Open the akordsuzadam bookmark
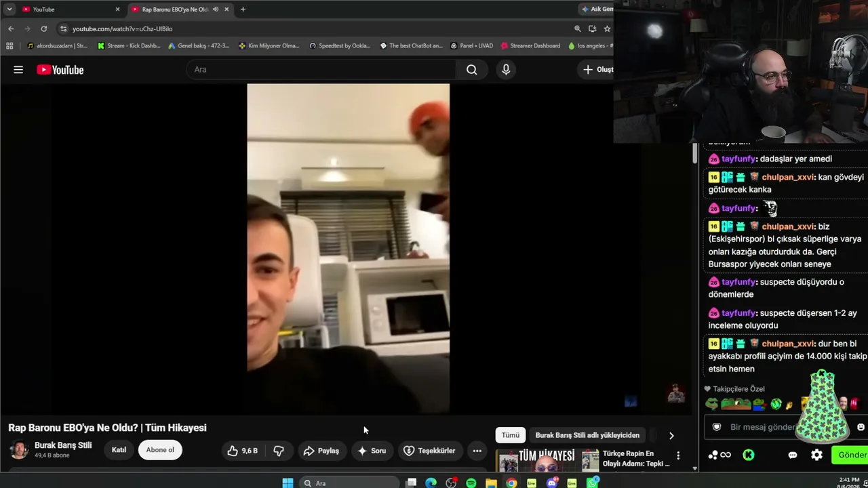868x488 pixels. click(x=58, y=46)
